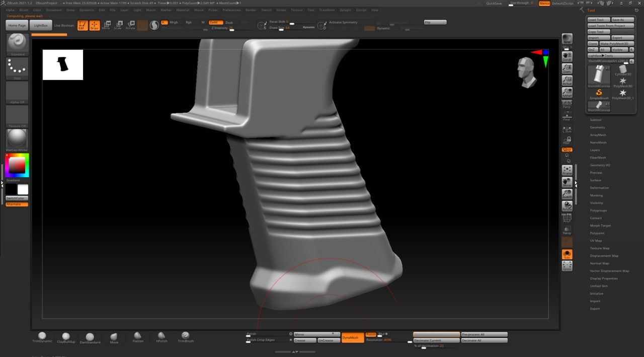
Task: Select the SimpleBrush tool
Action: click(599, 94)
